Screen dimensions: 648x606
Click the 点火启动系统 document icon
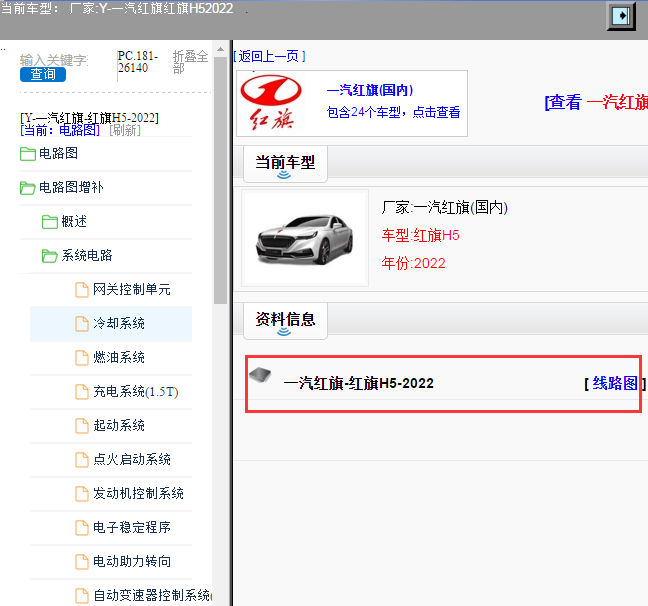(x=82, y=459)
